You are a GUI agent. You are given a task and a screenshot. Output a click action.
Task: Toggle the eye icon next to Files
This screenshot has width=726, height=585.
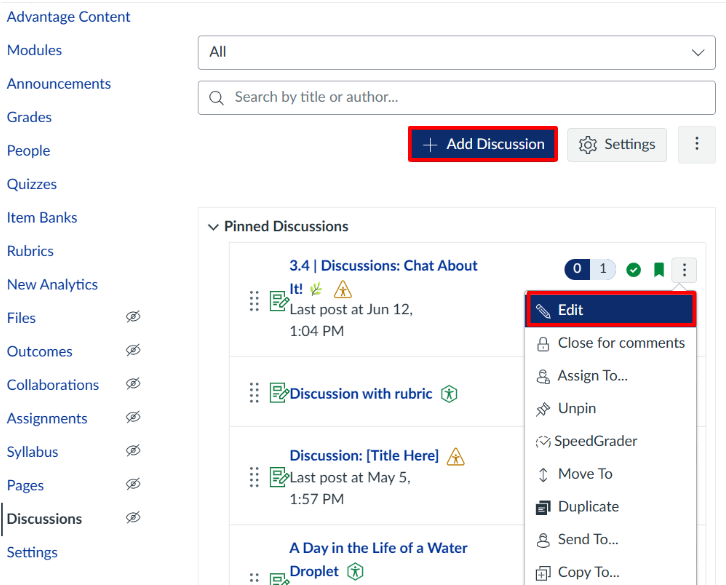point(133,318)
